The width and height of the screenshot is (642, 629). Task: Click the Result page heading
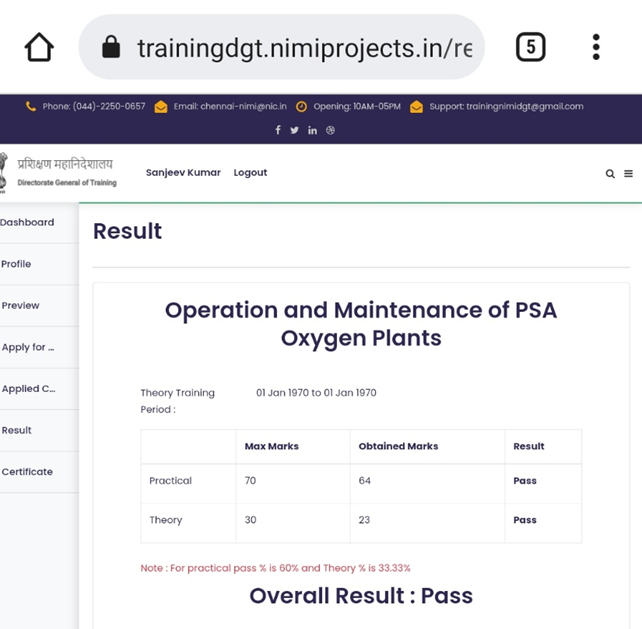click(127, 231)
